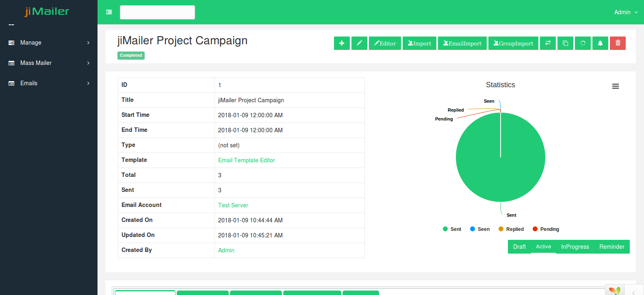Expand the Emails menu chevron
The width and height of the screenshot is (644, 295).
tap(88, 83)
